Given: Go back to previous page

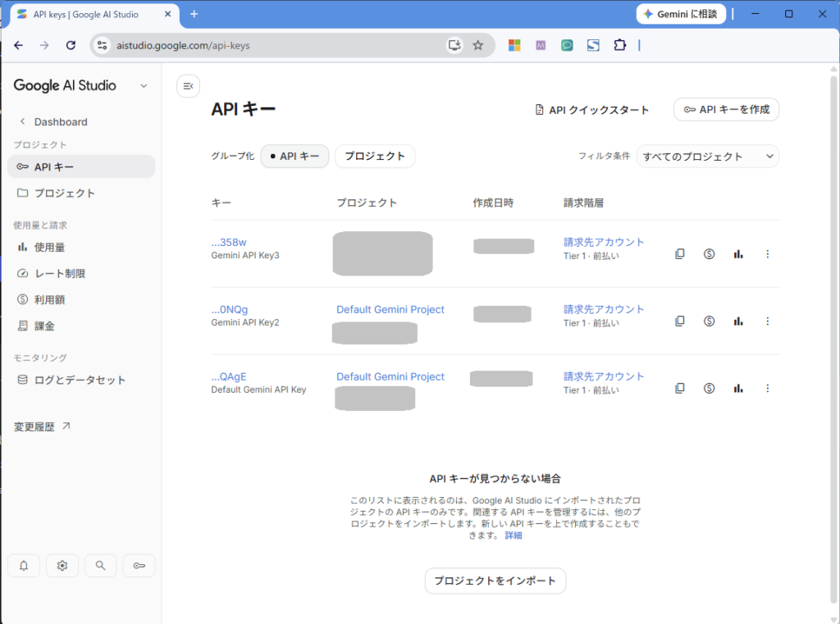Looking at the screenshot, I should pyautogui.click(x=19, y=46).
